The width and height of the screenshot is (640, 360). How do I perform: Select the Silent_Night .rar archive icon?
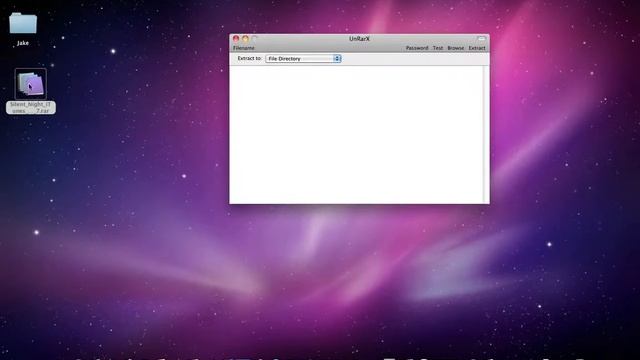pyautogui.click(x=31, y=84)
